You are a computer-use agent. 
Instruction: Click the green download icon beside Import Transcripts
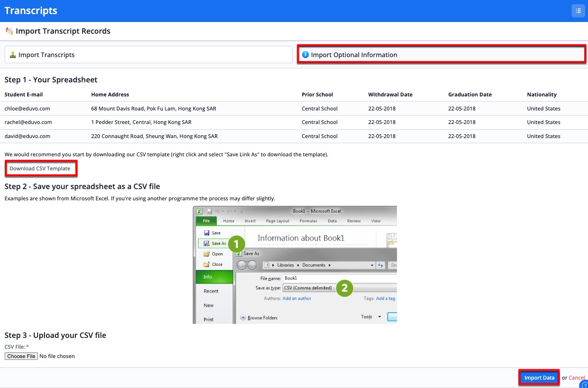point(13,55)
